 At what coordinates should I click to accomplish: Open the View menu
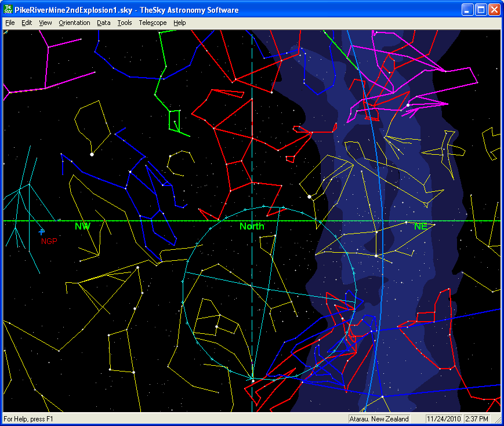click(x=45, y=23)
